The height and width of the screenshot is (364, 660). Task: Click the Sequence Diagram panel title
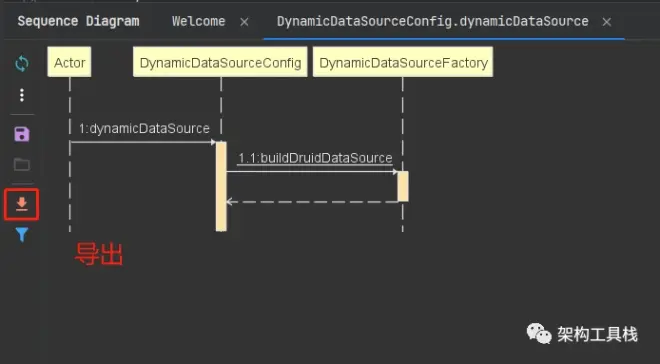click(x=78, y=21)
